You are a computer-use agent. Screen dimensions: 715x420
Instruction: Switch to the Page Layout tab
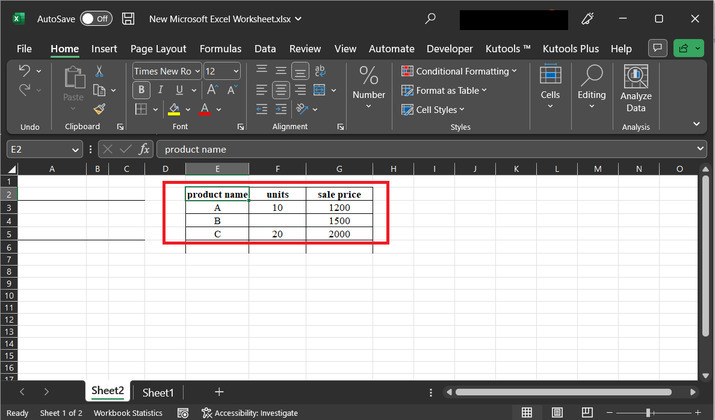click(158, 49)
